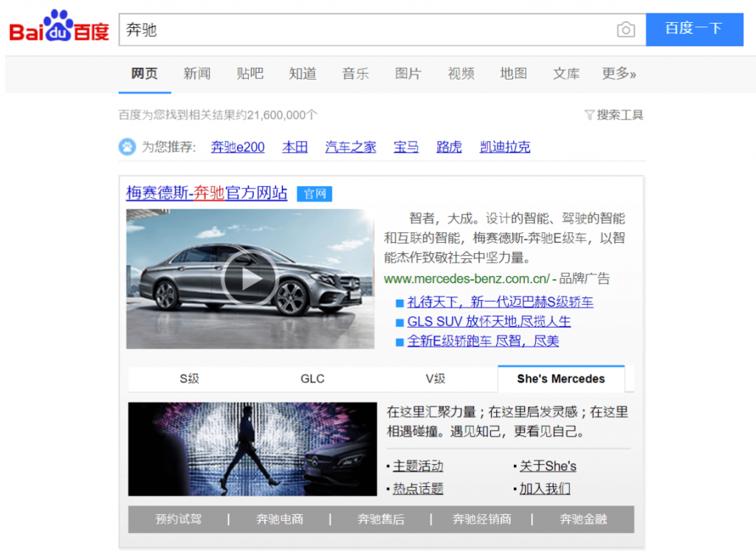Click the blue 官网 badge
The width and height of the screenshot is (756, 554).
tap(314, 193)
